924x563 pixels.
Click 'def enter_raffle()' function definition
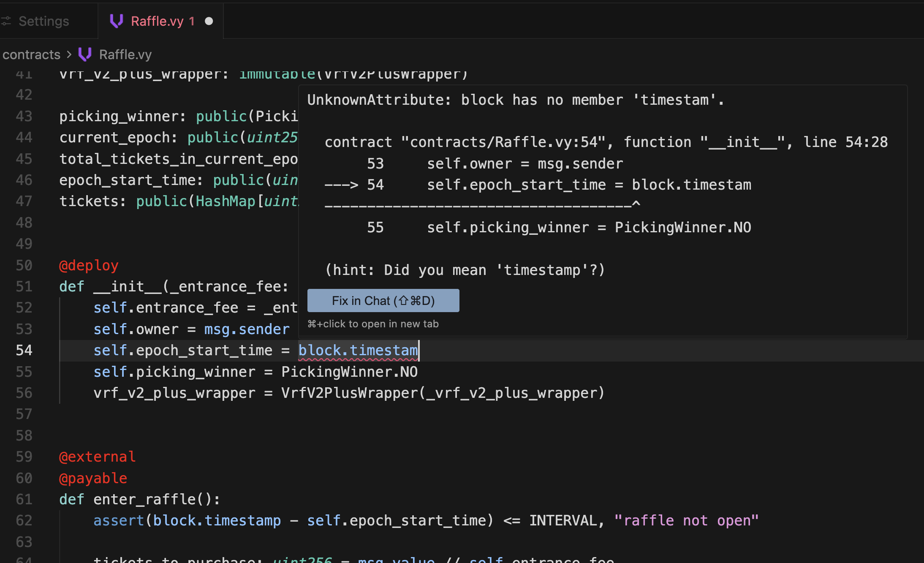pyautogui.click(x=139, y=499)
